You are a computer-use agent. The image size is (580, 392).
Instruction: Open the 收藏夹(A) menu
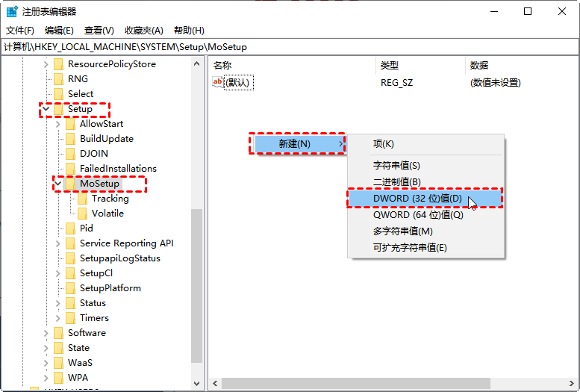coord(143,31)
